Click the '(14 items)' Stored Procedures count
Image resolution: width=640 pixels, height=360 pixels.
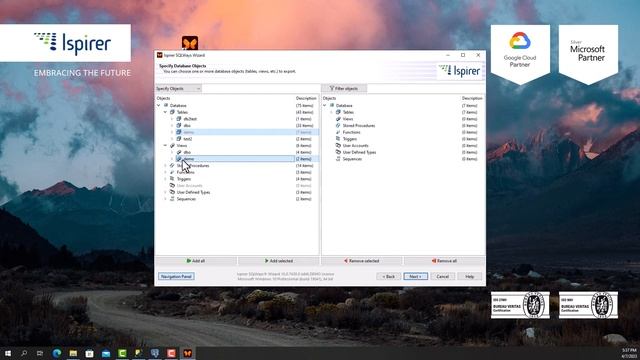click(304, 165)
